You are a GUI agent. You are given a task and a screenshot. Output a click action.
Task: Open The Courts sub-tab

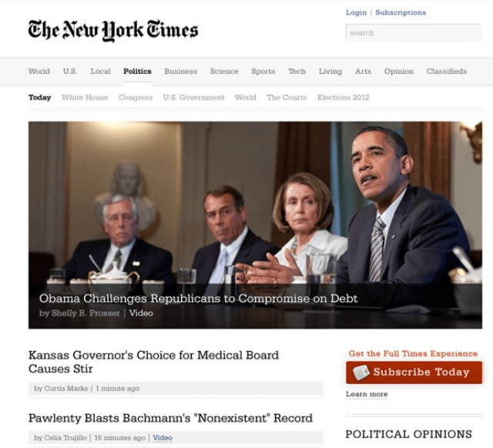[287, 98]
